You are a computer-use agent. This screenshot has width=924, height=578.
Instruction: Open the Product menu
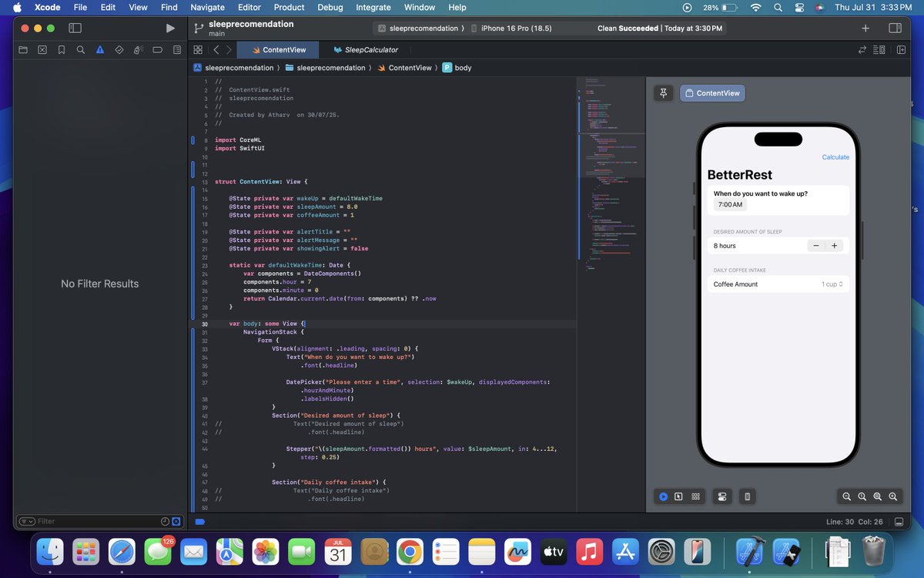click(289, 7)
